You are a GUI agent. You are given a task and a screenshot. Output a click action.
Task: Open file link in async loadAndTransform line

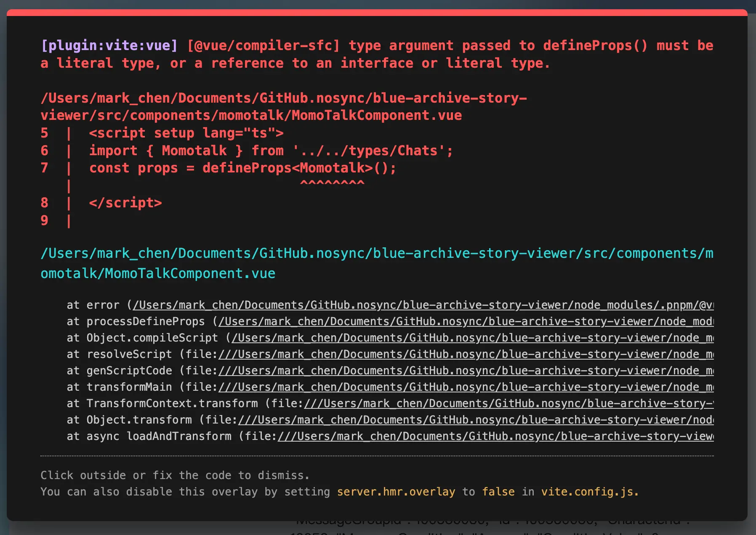[x=496, y=436]
